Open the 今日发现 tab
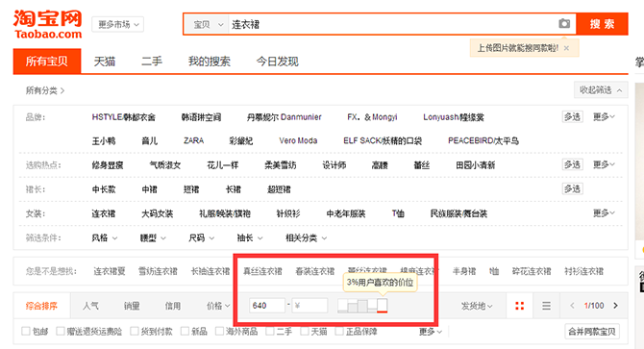This screenshot has width=644, height=349. point(277,62)
